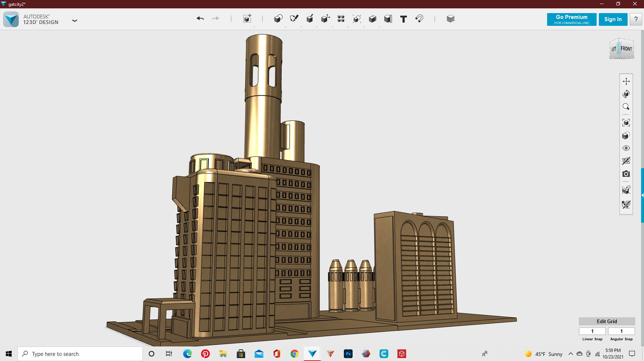
Task: Expand the collapsed blue side panel arrow
Action: pyautogui.click(x=642, y=195)
